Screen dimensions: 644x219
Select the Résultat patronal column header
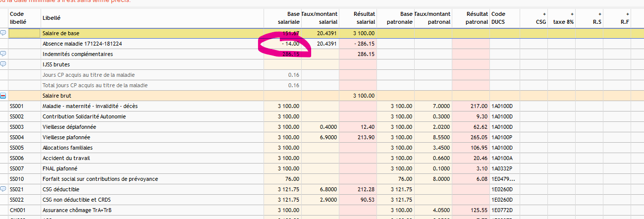click(471, 18)
